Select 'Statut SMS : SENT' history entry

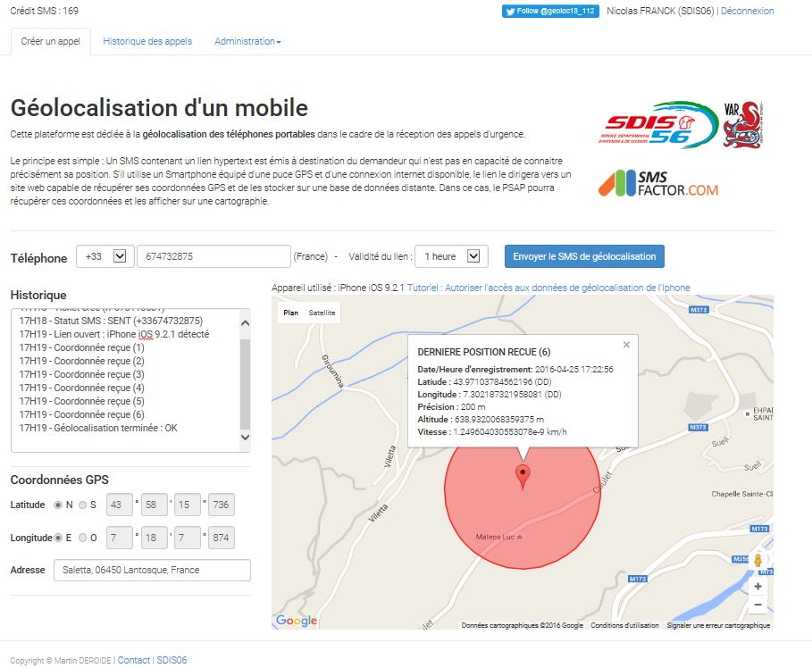click(x=111, y=321)
